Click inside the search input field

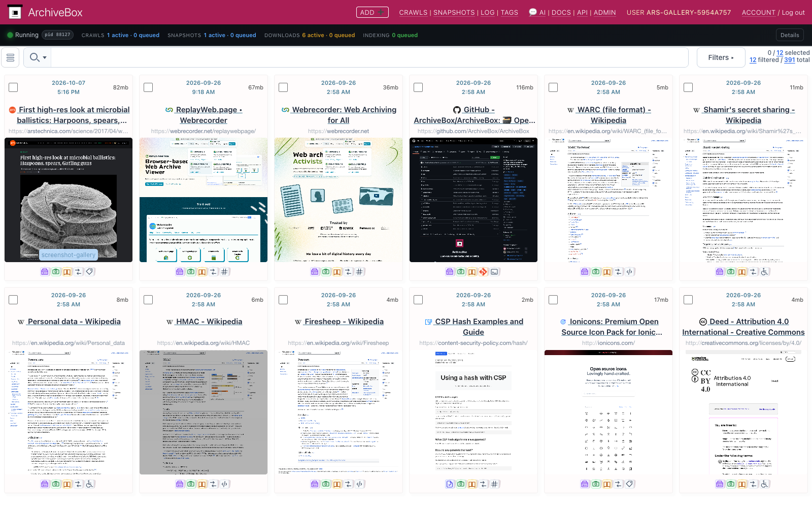coord(369,58)
